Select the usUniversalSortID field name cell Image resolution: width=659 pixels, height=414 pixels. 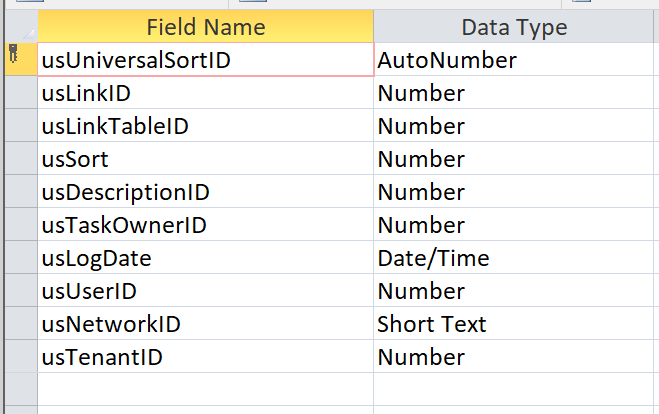206,60
